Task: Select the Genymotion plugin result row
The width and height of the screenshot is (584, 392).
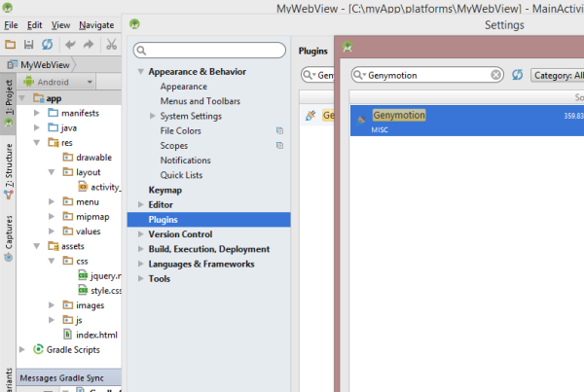Action: point(457,121)
